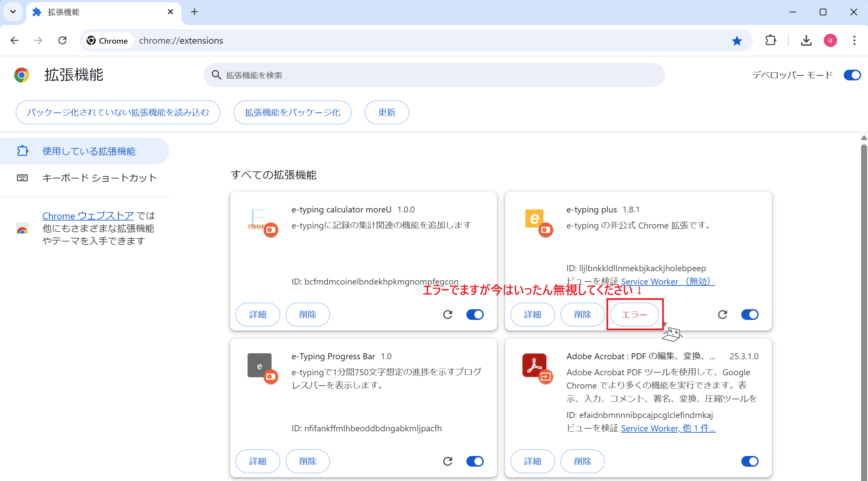Click the tab search chevron button

point(13,12)
